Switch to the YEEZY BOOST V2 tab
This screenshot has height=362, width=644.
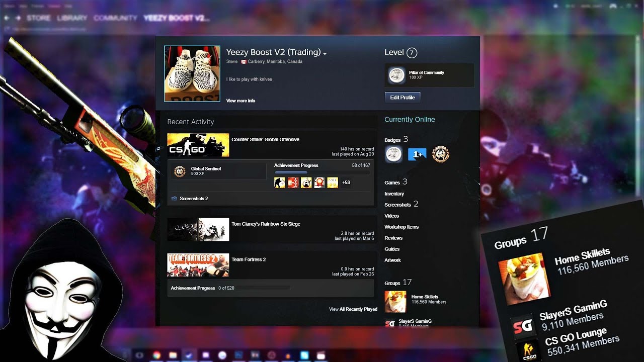(176, 18)
